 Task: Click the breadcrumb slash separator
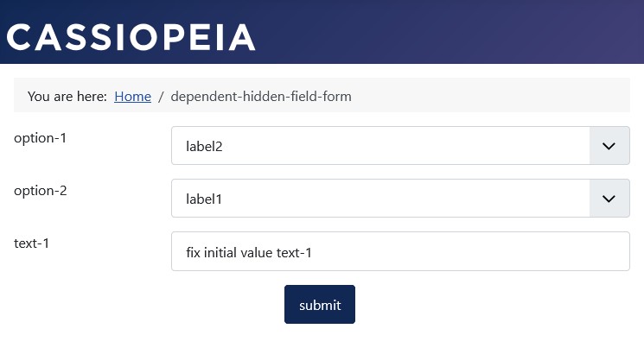click(x=161, y=96)
